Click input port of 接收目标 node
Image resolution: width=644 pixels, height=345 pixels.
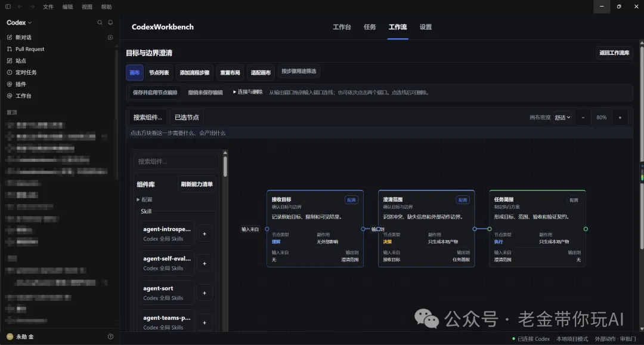pyautogui.click(x=267, y=229)
